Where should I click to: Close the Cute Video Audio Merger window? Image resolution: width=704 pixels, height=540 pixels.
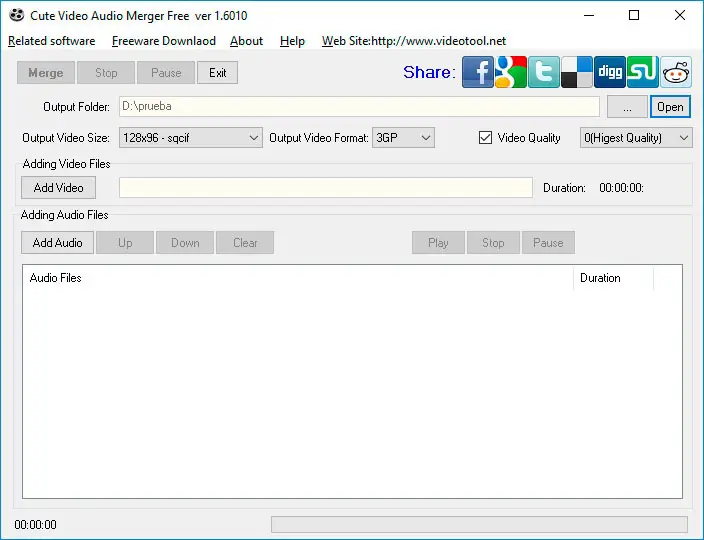pos(680,15)
